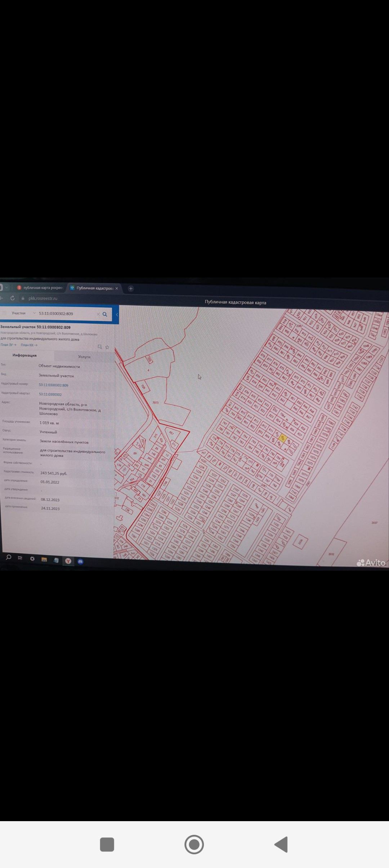The width and height of the screenshot is (389, 868).
Task: Click parcel 7073 on the map
Action: (x=156, y=403)
